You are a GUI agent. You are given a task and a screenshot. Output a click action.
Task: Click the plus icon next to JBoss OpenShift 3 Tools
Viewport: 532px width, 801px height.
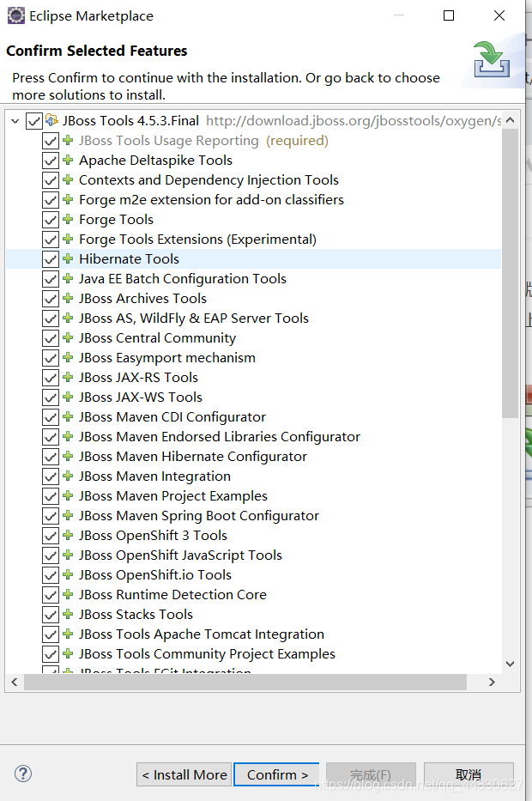point(68,535)
